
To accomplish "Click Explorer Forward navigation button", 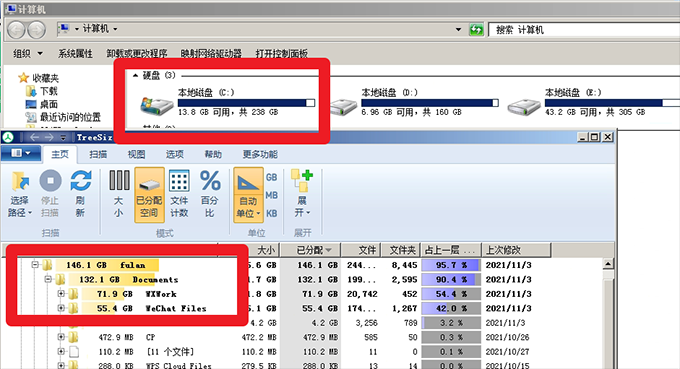I will [x=36, y=30].
